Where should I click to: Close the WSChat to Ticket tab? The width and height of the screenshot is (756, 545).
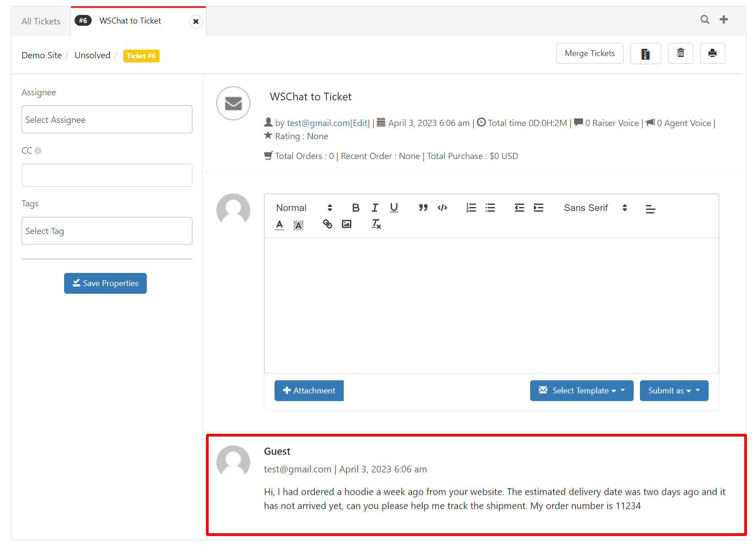pos(196,21)
